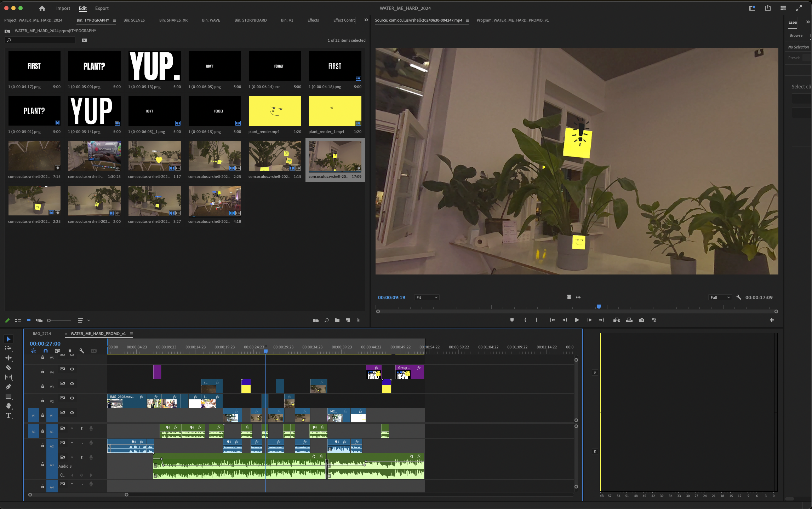Select the plant_render.mp4 thumbnail

pyautogui.click(x=275, y=111)
